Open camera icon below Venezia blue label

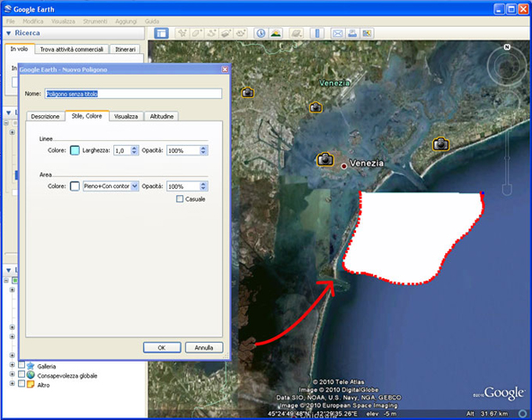tap(316, 107)
